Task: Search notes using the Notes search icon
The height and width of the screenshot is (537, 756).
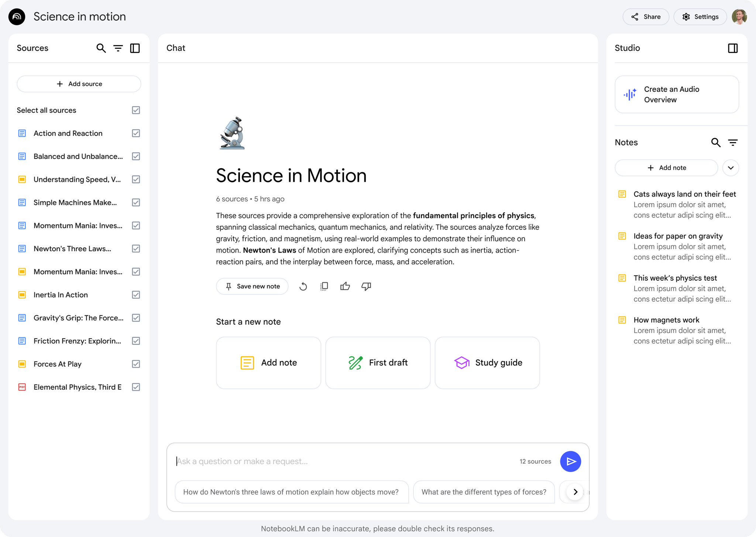Action: click(716, 143)
